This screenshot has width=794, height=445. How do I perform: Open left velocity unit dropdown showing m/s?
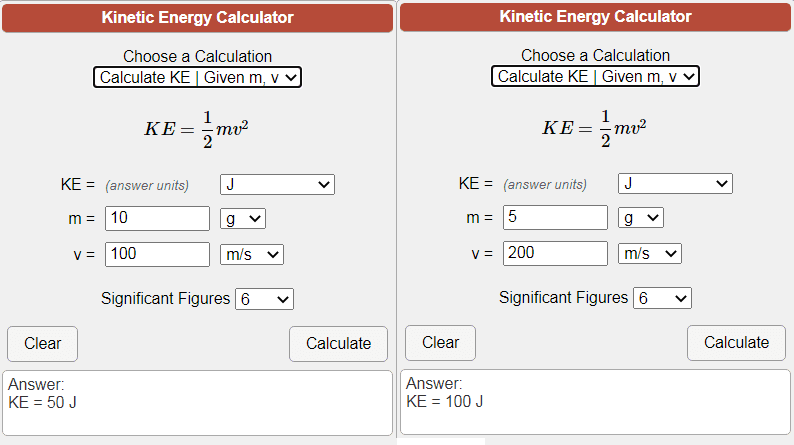click(252, 254)
